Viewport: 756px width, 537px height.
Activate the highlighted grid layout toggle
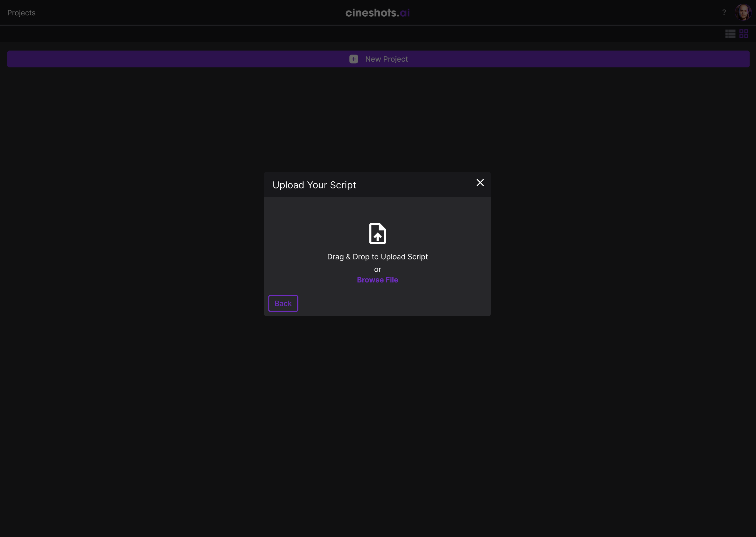coord(744,34)
